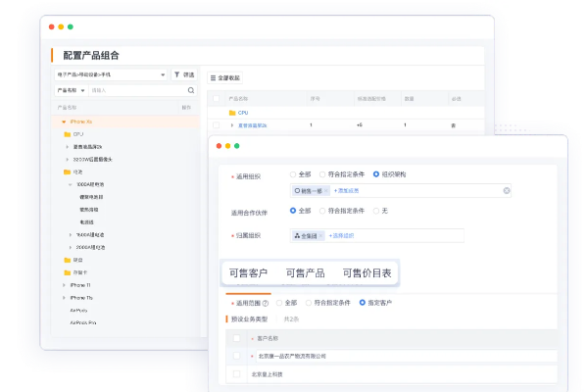Switch to the 可售客户 tab

[x=248, y=272]
